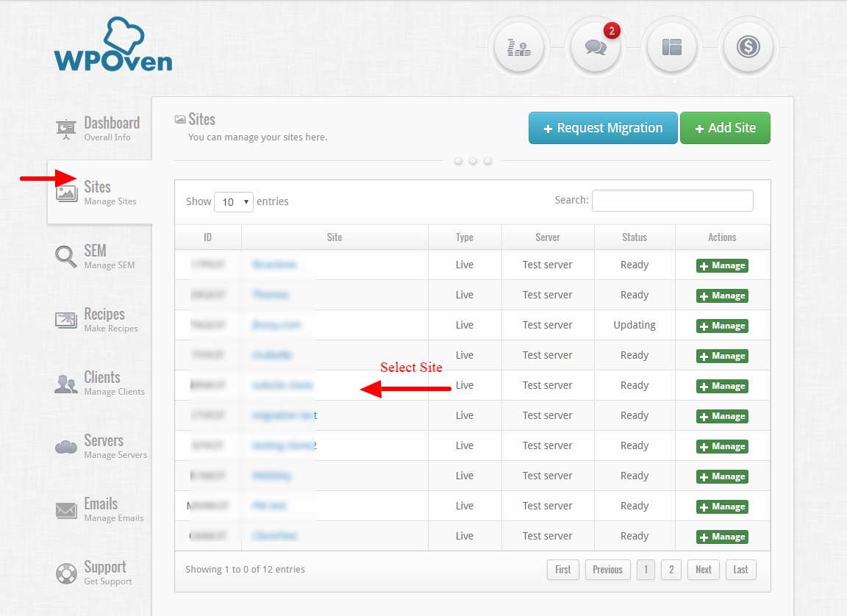Focus the Search input field
This screenshot has width=847, height=616.
click(x=673, y=200)
